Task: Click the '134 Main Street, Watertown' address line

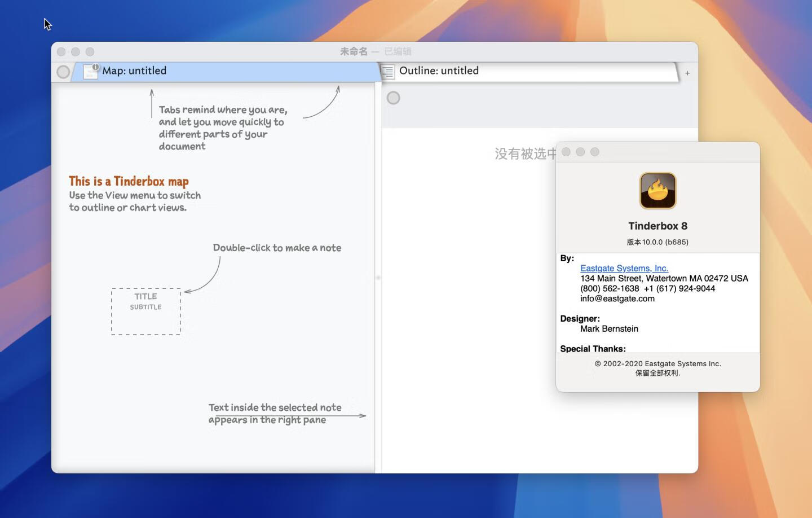Action: coord(664,279)
